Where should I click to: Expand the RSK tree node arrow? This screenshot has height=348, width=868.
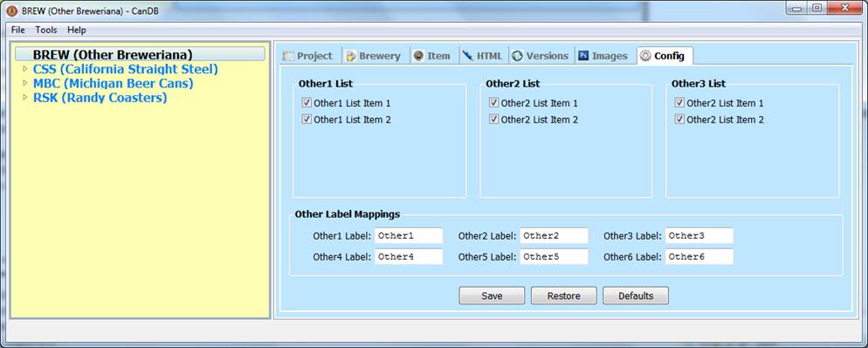point(24,98)
